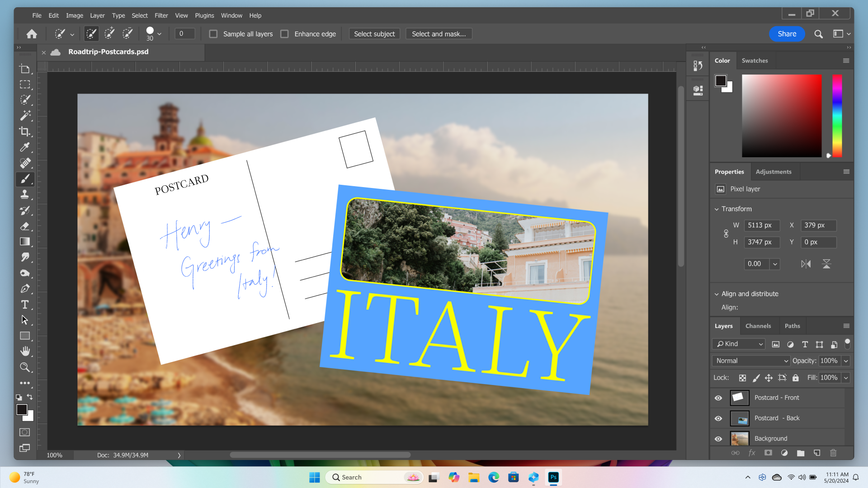Switch to the Adjustments tab

(x=774, y=172)
